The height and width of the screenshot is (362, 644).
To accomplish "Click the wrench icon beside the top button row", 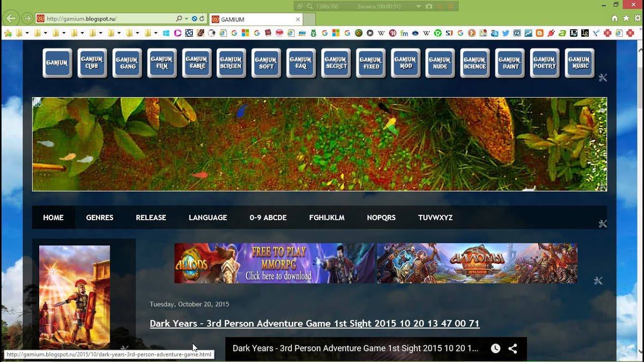I will click(x=603, y=77).
